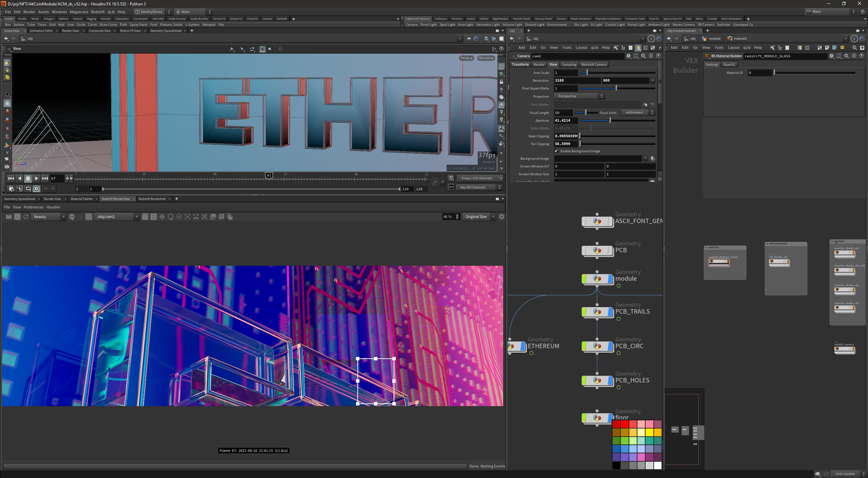Select the arrow Select tool in viewport toolbar
868x478 pixels.
(x=7, y=94)
